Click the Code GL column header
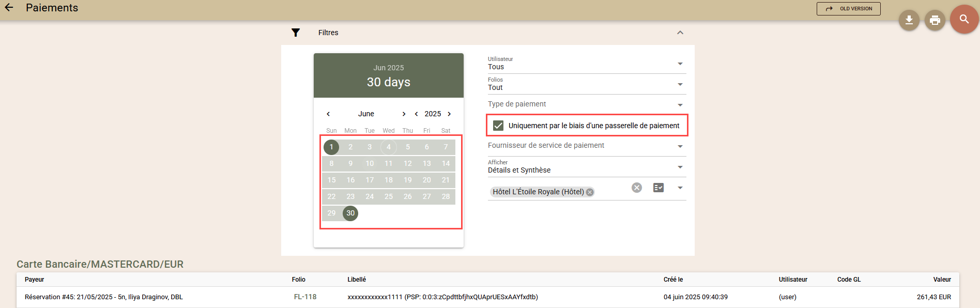Screen dimensions: 980x308 [x=849, y=280]
